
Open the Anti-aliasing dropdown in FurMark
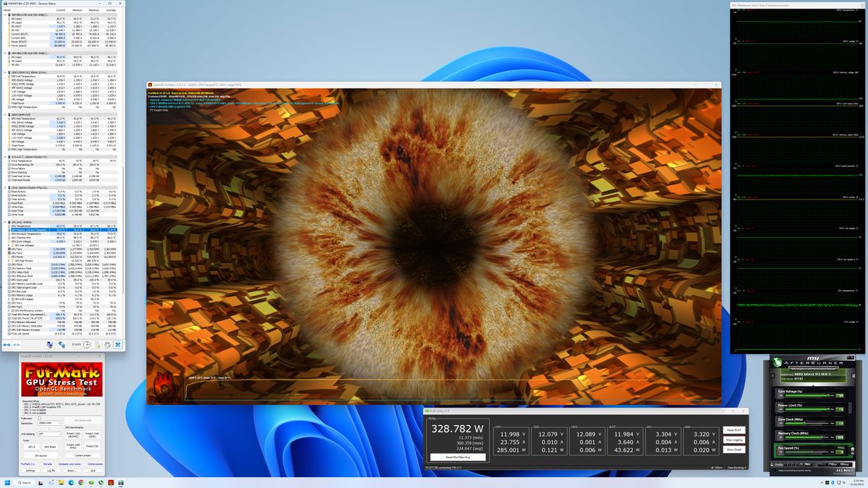(x=49, y=434)
